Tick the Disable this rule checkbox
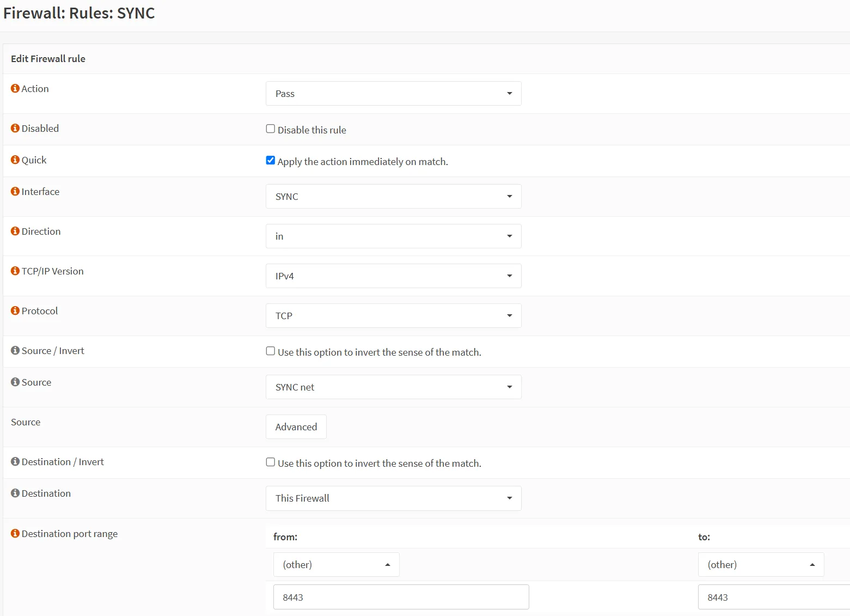This screenshot has width=850, height=616. (270, 129)
